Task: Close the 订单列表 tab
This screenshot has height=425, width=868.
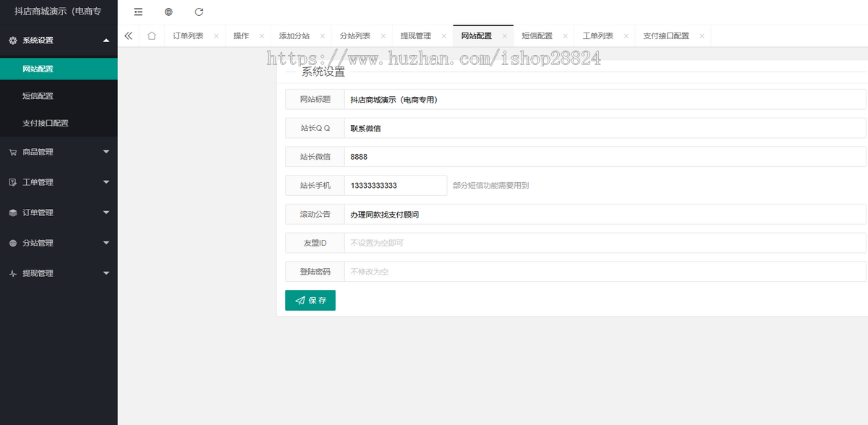Action: [x=216, y=36]
